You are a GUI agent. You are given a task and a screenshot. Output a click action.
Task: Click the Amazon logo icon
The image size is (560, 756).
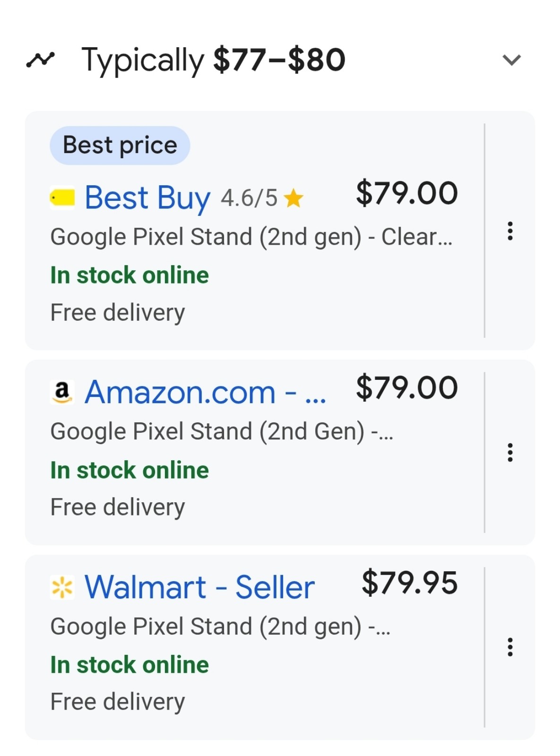click(62, 392)
